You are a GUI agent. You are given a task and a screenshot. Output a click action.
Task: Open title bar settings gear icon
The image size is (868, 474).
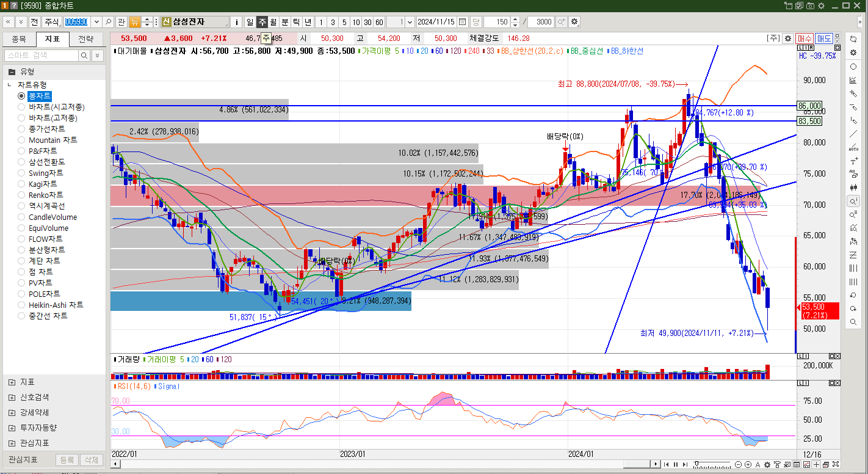click(x=821, y=5)
